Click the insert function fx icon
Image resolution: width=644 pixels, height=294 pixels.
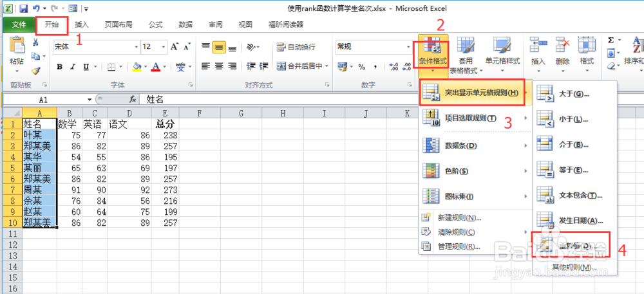[x=133, y=99]
